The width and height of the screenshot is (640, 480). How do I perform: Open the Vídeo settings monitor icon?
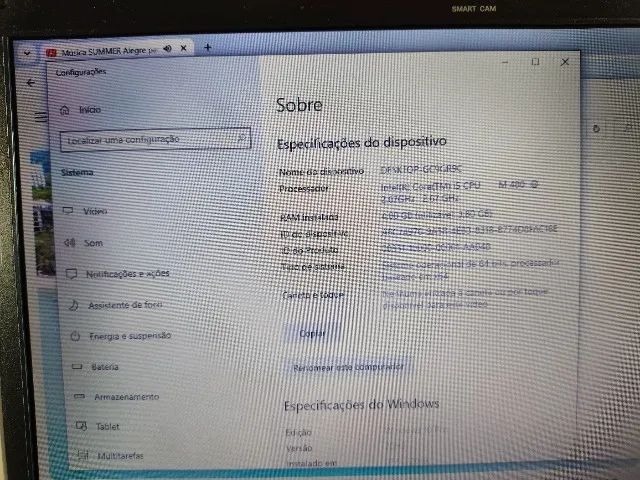coord(68,211)
